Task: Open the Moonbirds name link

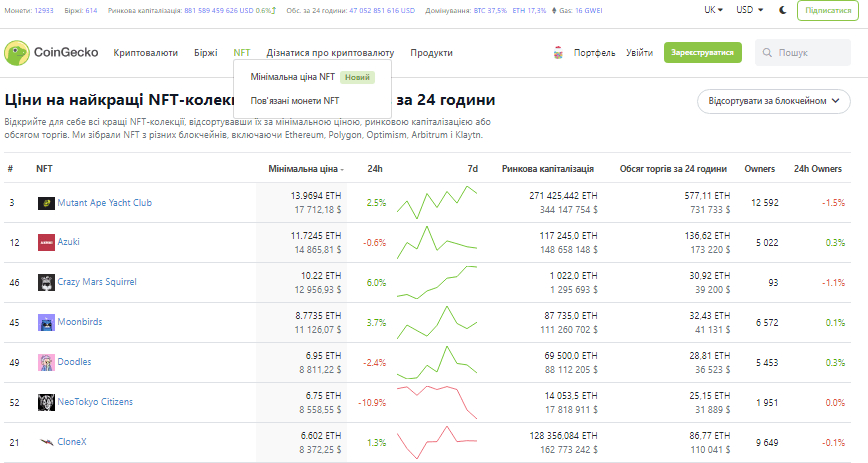Action: 80,322
